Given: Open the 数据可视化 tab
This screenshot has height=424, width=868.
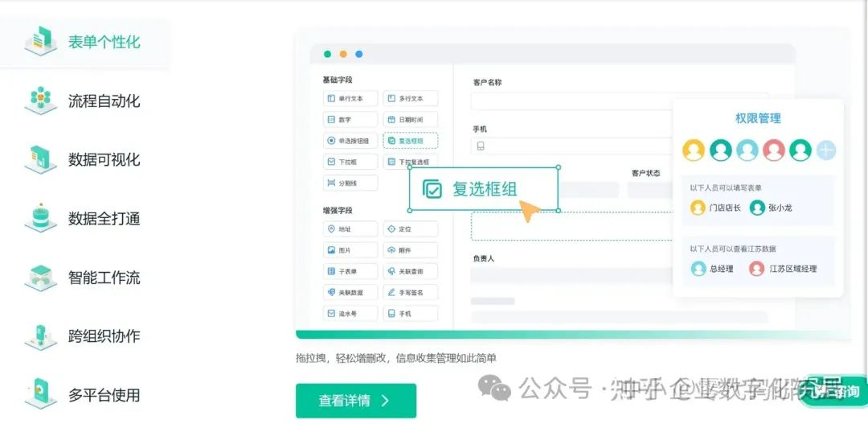Looking at the screenshot, I should pyautogui.click(x=84, y=159).
